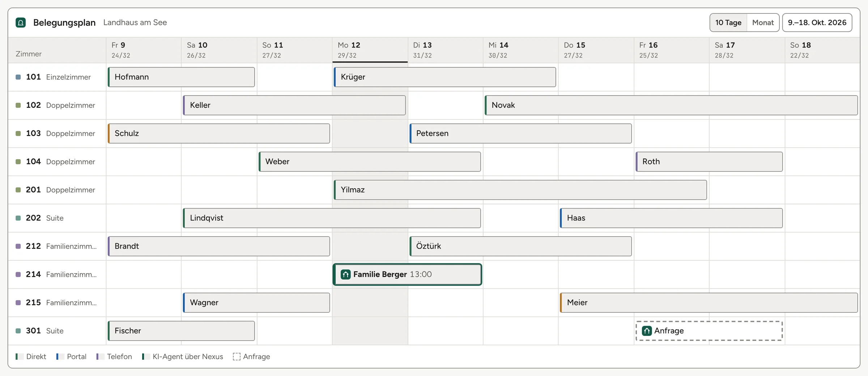Open the Krüger booking in room 101

tap(445, 77)
